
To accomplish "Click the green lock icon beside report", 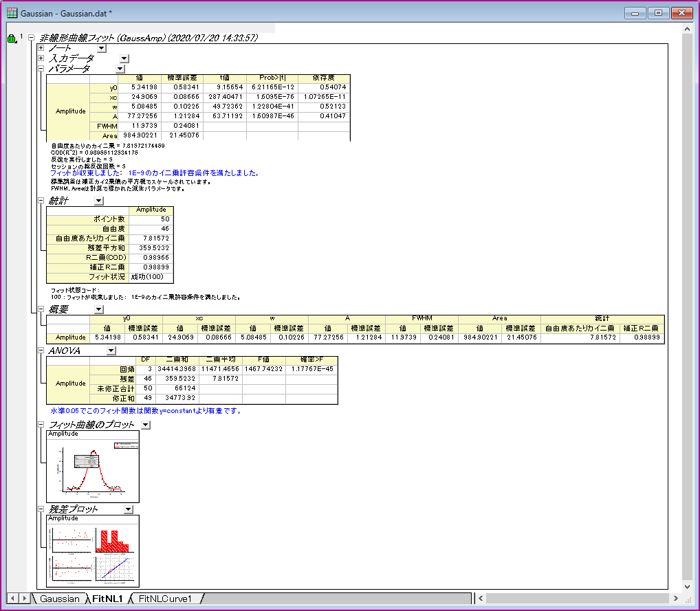I will click(12, 38).
